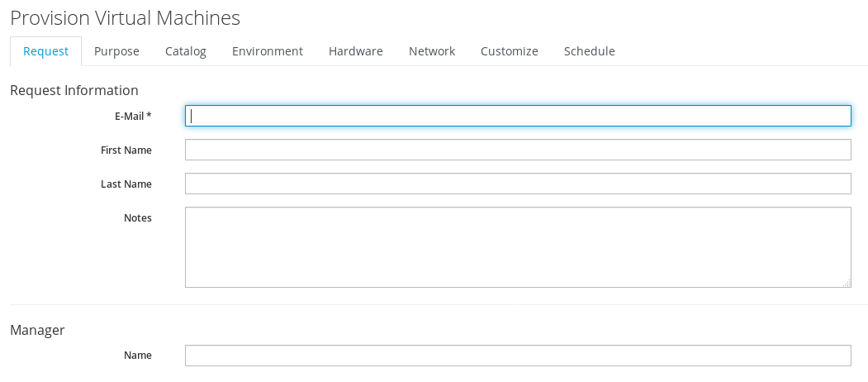Grab the Notes text area resize handle

[847, 284]
